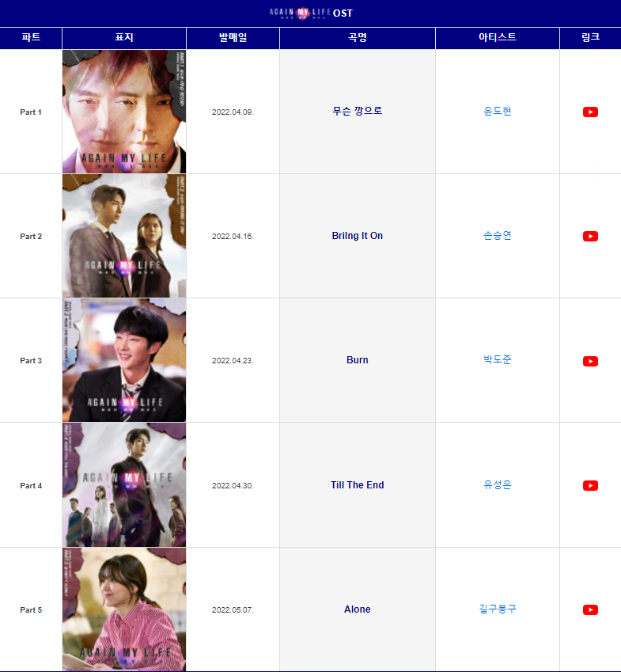The image size is (621, 672).
Task: Open artist link 손승연
Action: [498, 235]
